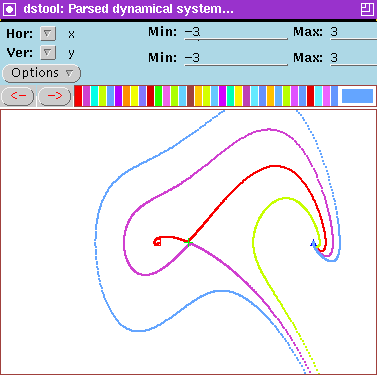Screen dimensions: 377x375
Task: Click the green cross saddle point marker
Action: [189, 242]
